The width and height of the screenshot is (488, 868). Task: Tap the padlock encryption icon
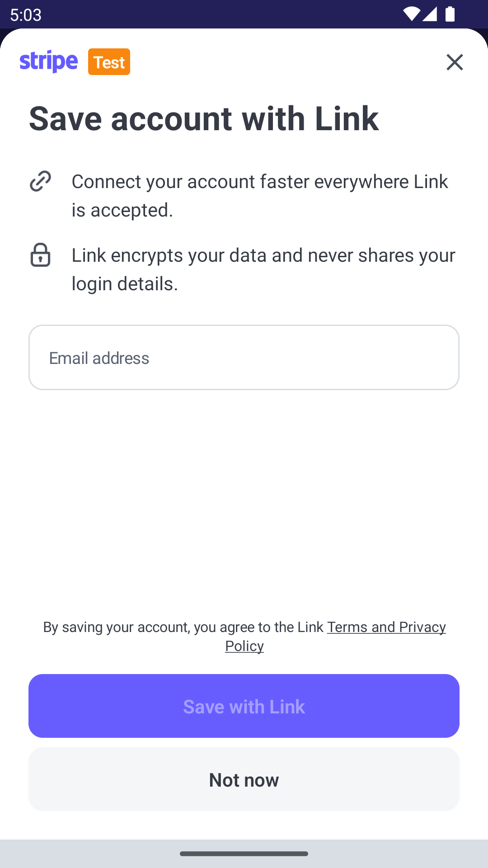40,255
